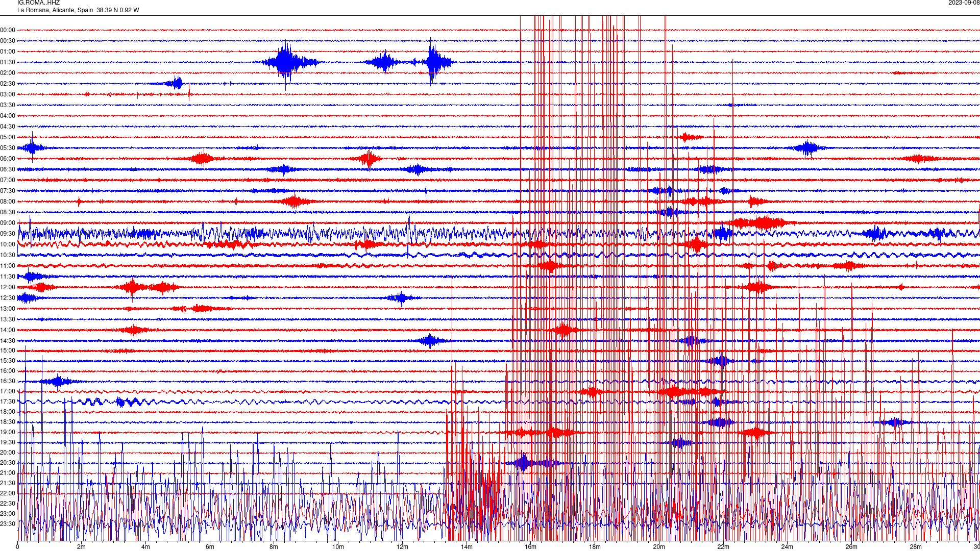Image resolution: width=980 pixels, height=551 pixels.
Task: Select the 06:00 time row label
Action: (x=8, y=159)
